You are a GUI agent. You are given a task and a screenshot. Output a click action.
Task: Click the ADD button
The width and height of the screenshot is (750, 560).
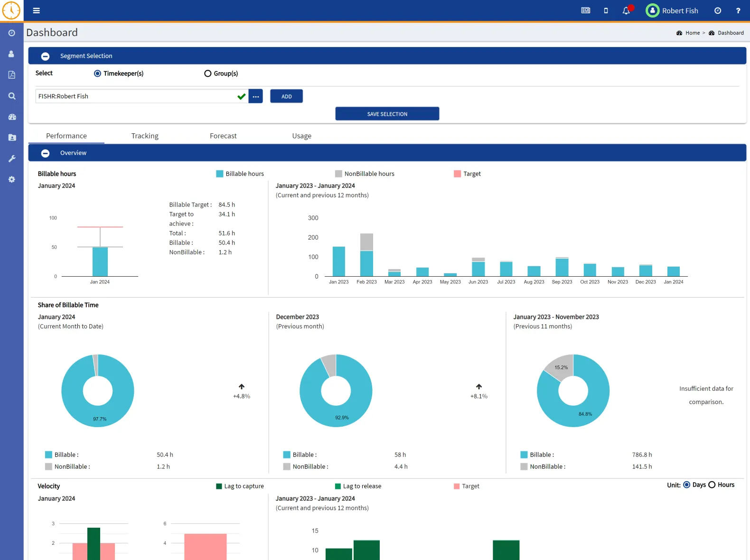(x=287, y=96)
